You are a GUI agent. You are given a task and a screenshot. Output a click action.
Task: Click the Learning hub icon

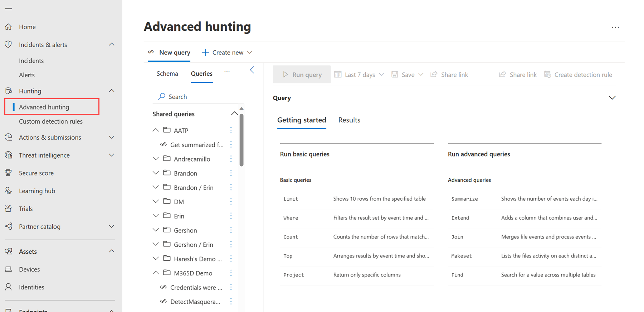(x=8, y=191)
